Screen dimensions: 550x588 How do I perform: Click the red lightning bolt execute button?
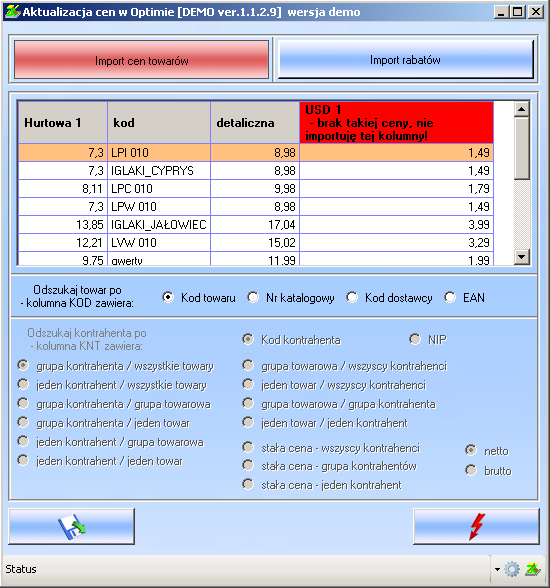click(476, 526)
